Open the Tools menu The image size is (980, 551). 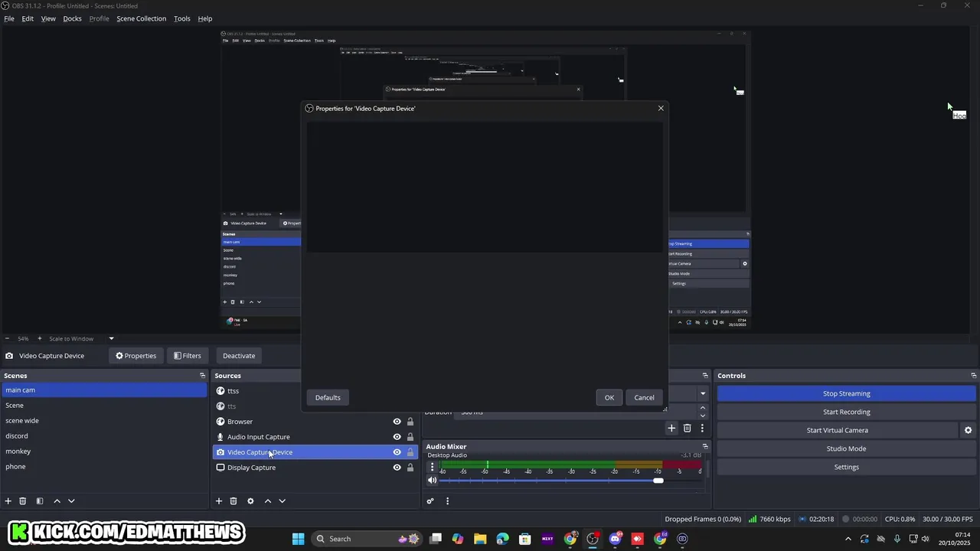click(x=181, y=18)
